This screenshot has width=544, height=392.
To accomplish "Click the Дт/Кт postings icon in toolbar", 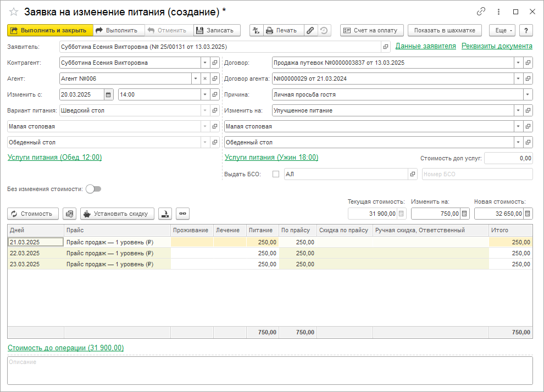I will pyautogui.click(x=256, y=31).
